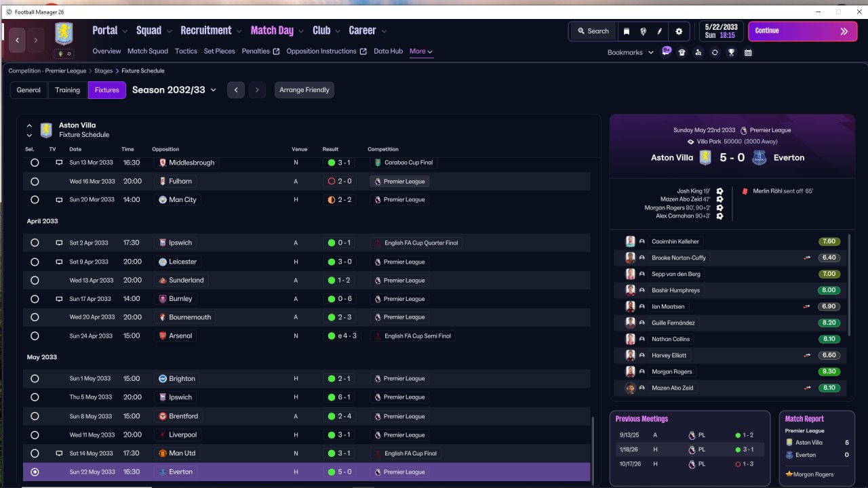Click Caoimhin Kelleher's player portrait
868x488 pixels.
(x=630, y=241)
